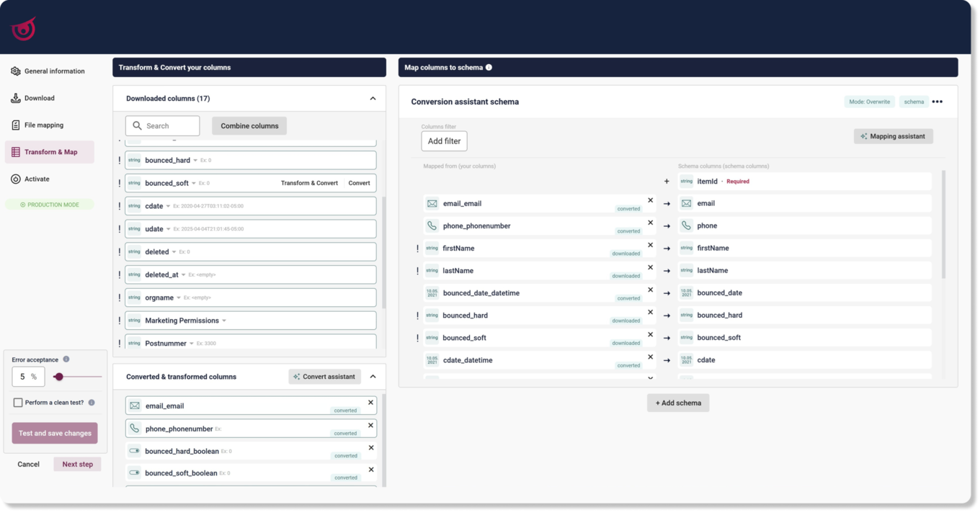Open schema three-dots more menu
Viewport: 980px width, 515px height.
pos(937,102)
